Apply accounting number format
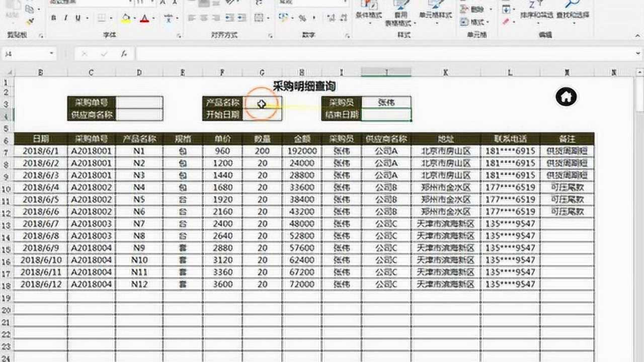 (x=283, y=18)
